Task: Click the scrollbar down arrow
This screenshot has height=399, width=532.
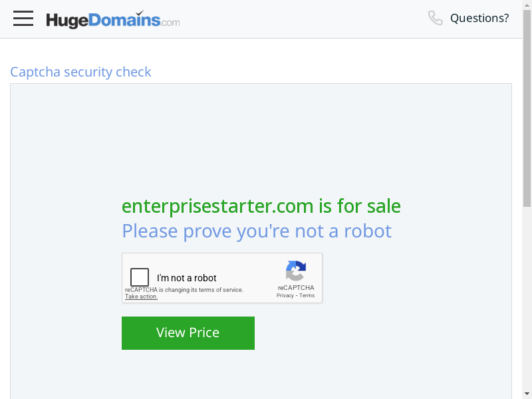Action: click(x=527, y=394)
